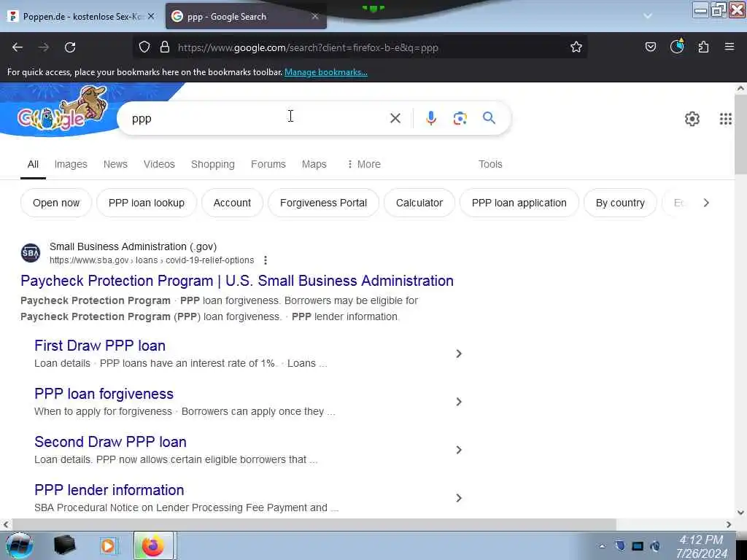Reload the current Google page
This screenshot has height=560, width=747.
point(70,47)
